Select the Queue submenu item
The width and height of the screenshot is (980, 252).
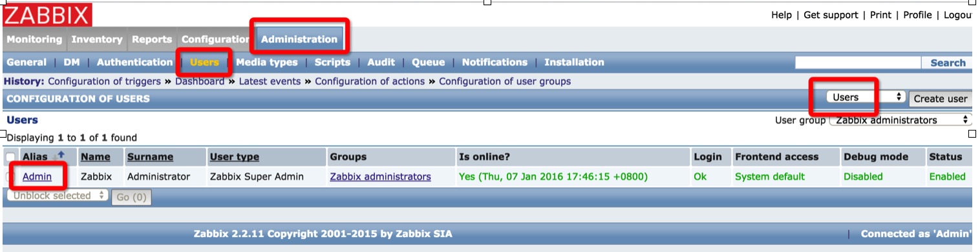point(429,63)
